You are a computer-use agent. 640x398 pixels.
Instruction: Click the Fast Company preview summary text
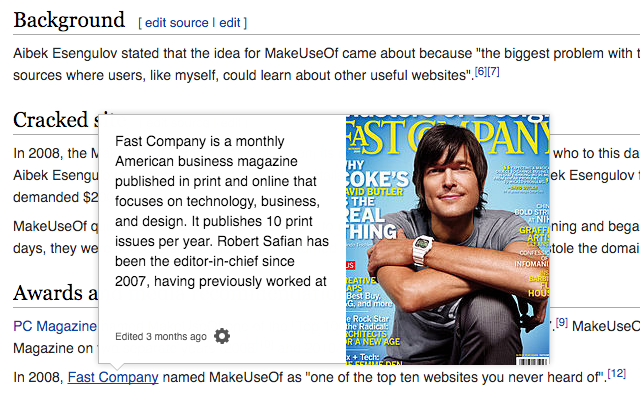tap(222, 211)
